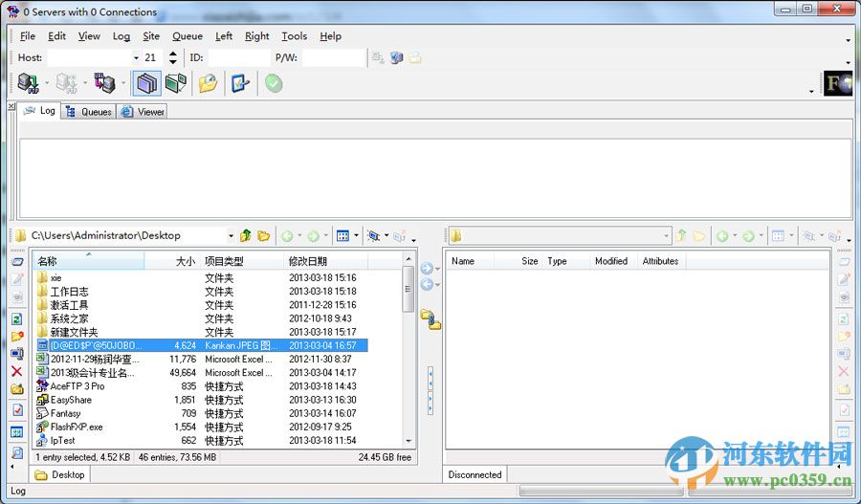The image size is (861, 504).
Task: Open the Tools menu
Action: [295, 36]
